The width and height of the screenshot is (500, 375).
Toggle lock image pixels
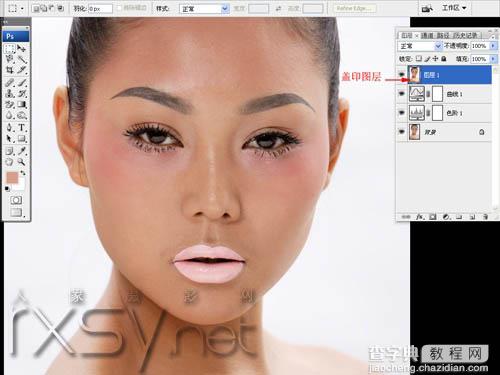pos(428,59)
